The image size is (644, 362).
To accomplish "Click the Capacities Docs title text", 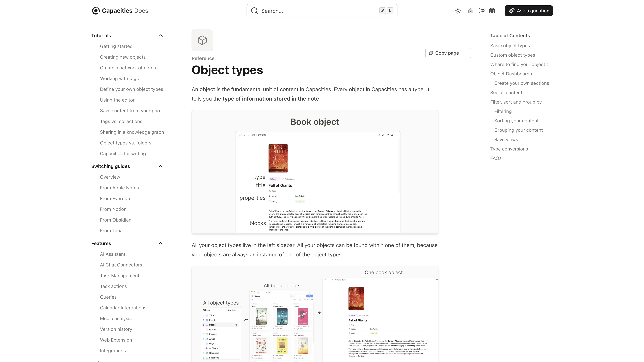I will click(x=125, y=11).
